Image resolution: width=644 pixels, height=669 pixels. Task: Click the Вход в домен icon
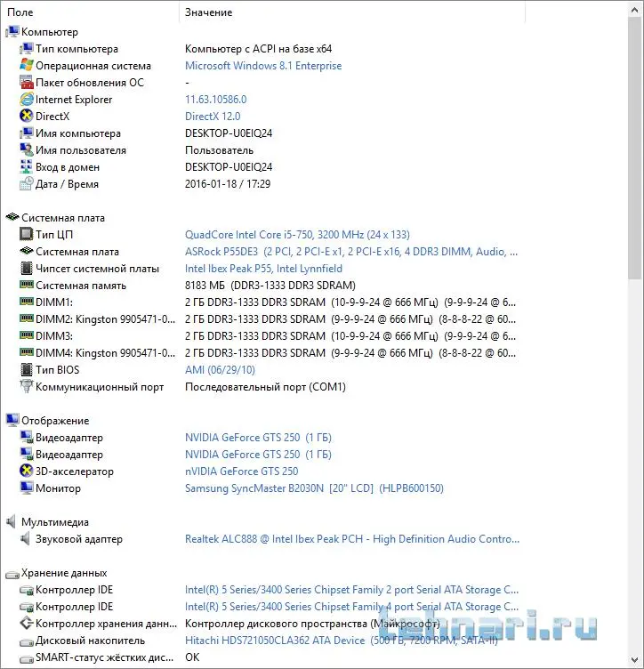pyautogui.click(x=26, y=167)
